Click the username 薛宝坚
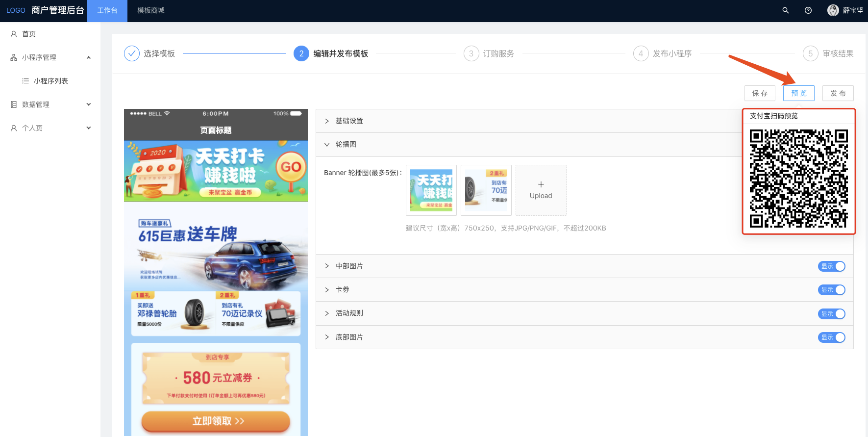The height and width of the screenshot is (437, 868). pyautogui.click(x=853, y=10)
